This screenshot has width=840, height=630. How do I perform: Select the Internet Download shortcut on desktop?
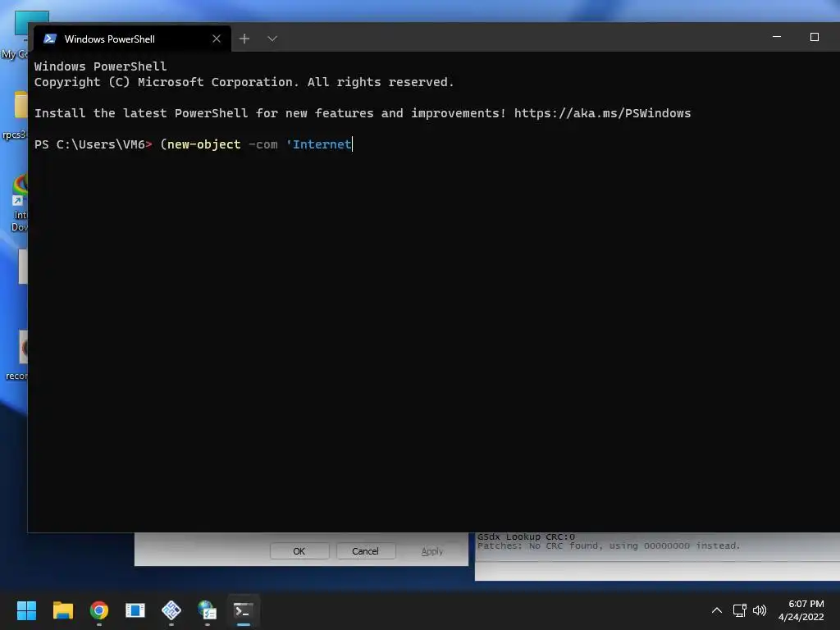20,203
